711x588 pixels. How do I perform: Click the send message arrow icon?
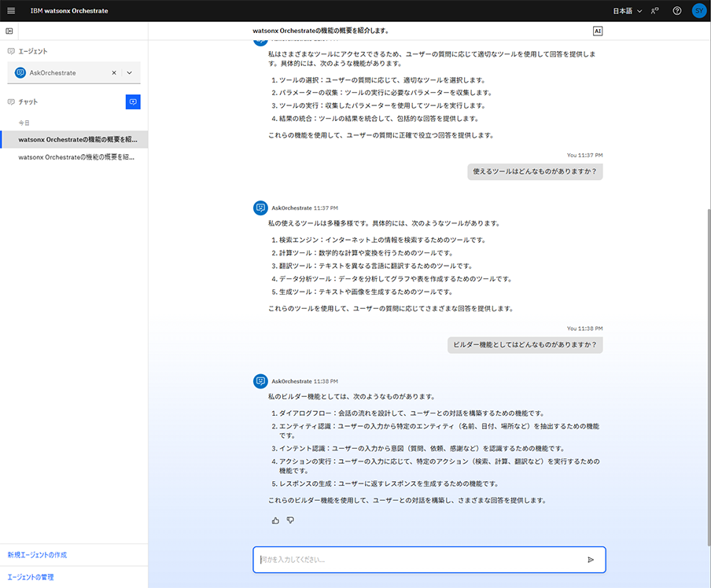[x=591, y=560]
